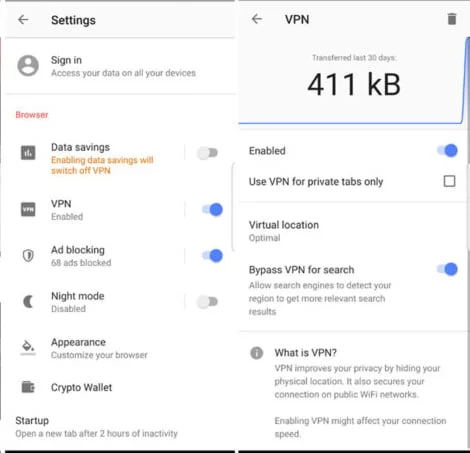This screenshot has width=470, height=453.
Task: Tap the trash icon to clear VPN data
Action: click(x=452, y=19)
